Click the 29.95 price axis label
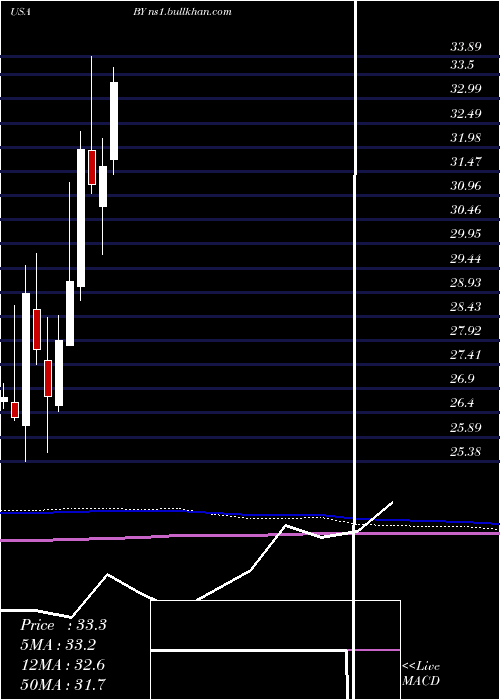The height and width of the screenshot is (700, 500). pyautogui.click(x=466, y=234)
